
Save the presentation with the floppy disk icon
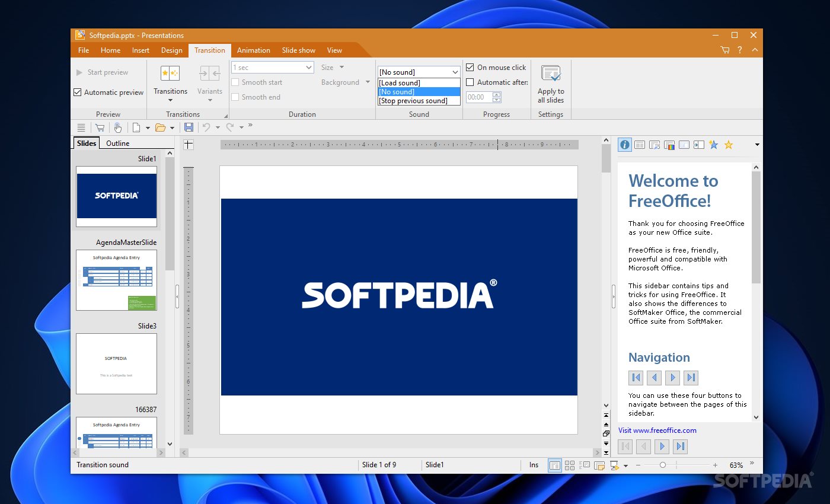point(189,127)
